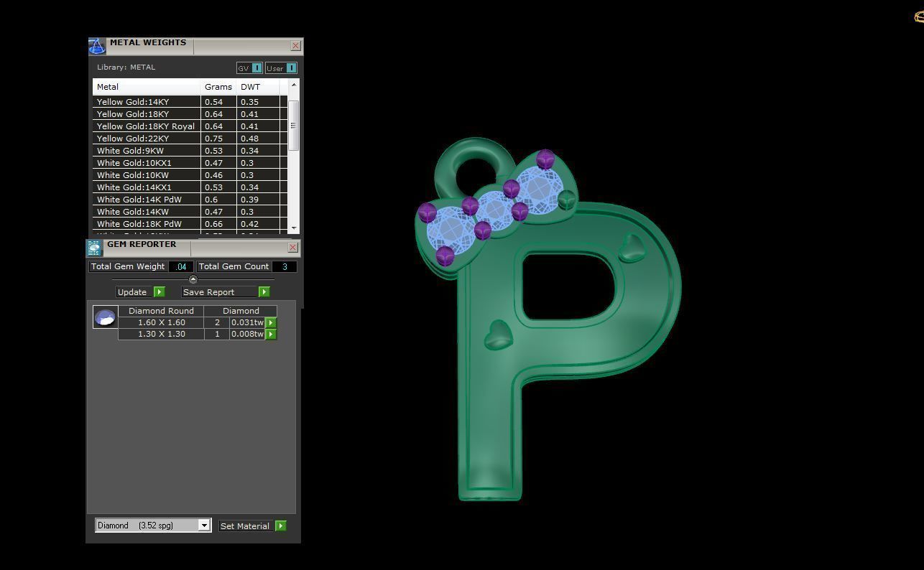The image size is (924, 570).
Task: Click the metal list scroll up arrow
Action: coord(293,85)
